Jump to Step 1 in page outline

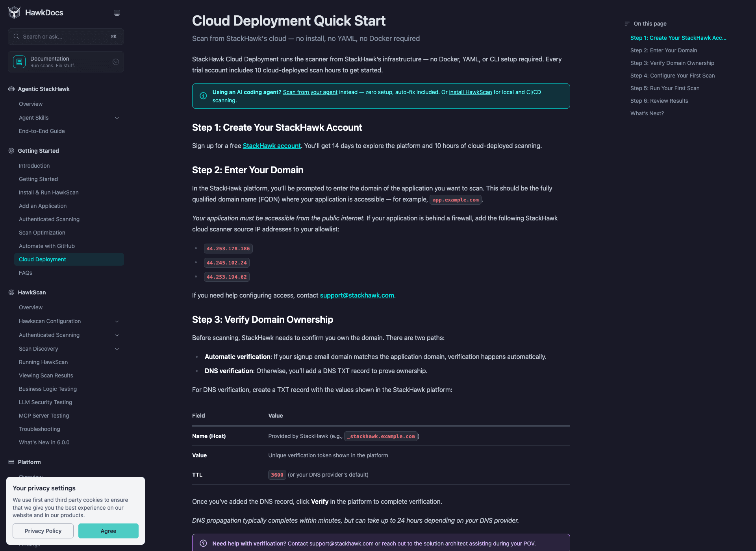(x=678, y=38)
